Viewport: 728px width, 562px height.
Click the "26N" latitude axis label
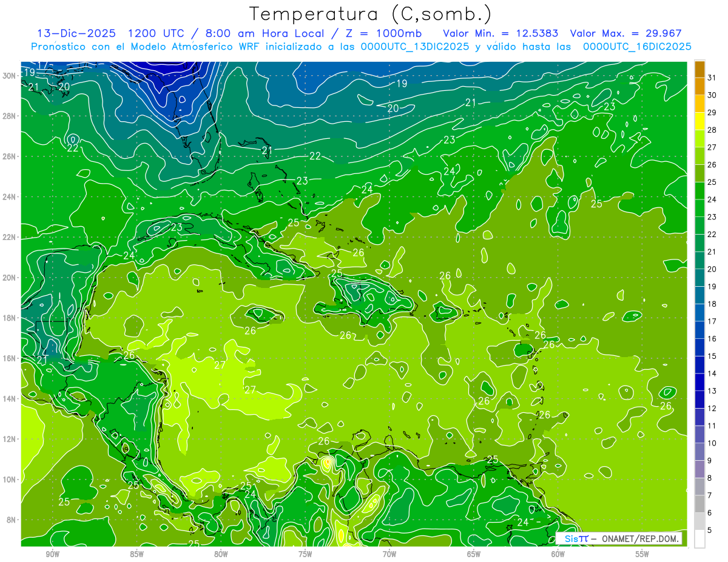click(9, 156)
